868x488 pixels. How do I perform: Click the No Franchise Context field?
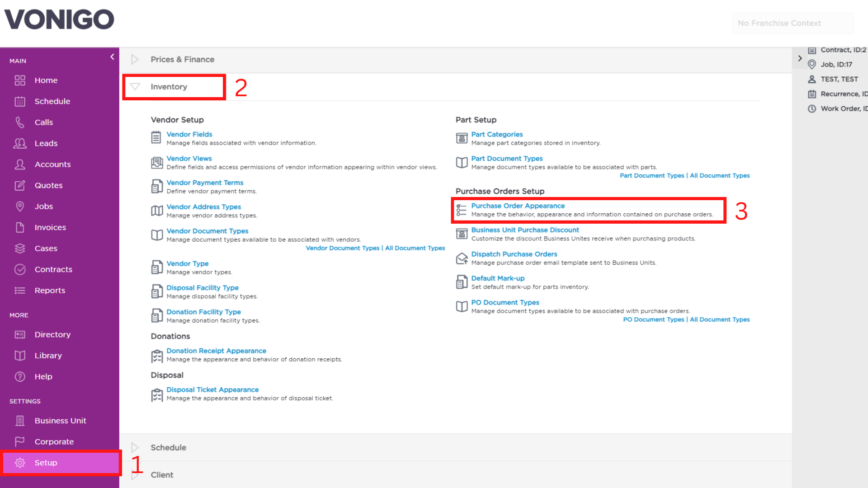pos(793,23)
